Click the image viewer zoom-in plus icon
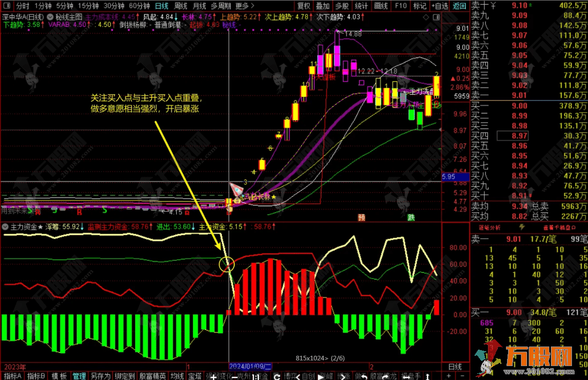This screenshot has width=588, height=380. click(x=213, y=376)
